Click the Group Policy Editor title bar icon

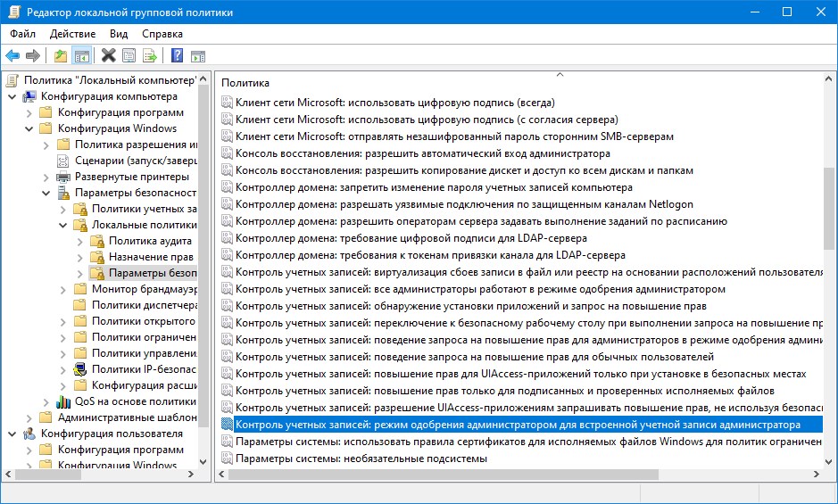(14, 12)
